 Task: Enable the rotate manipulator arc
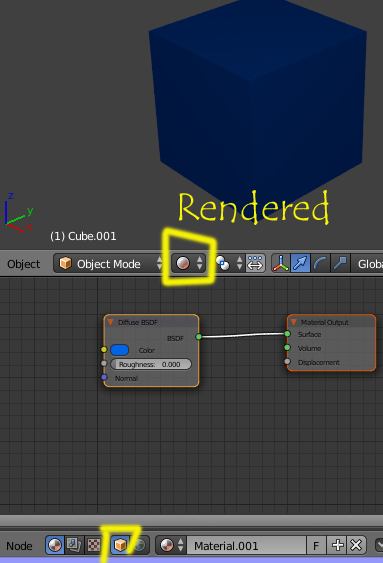pyautogui.click(x=320, y=264)
